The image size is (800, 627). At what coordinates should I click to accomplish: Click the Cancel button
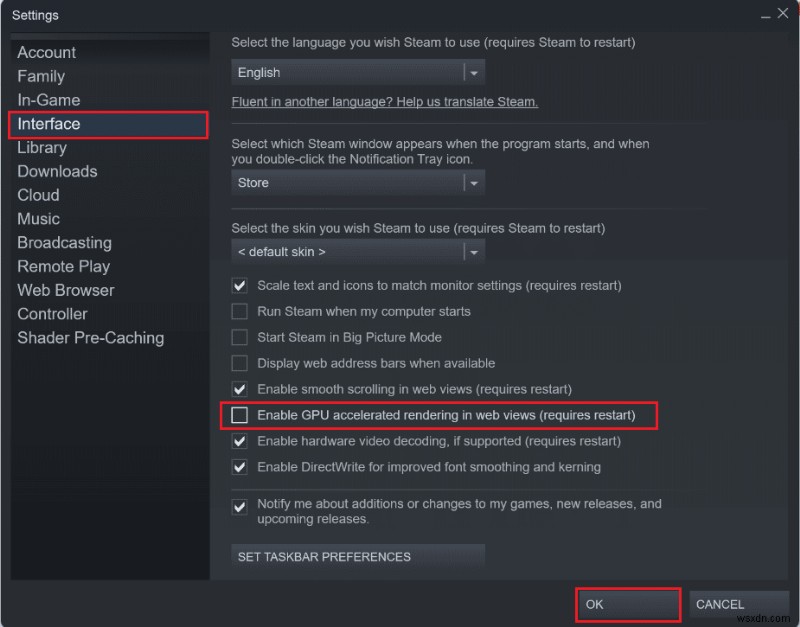[740, 604]
